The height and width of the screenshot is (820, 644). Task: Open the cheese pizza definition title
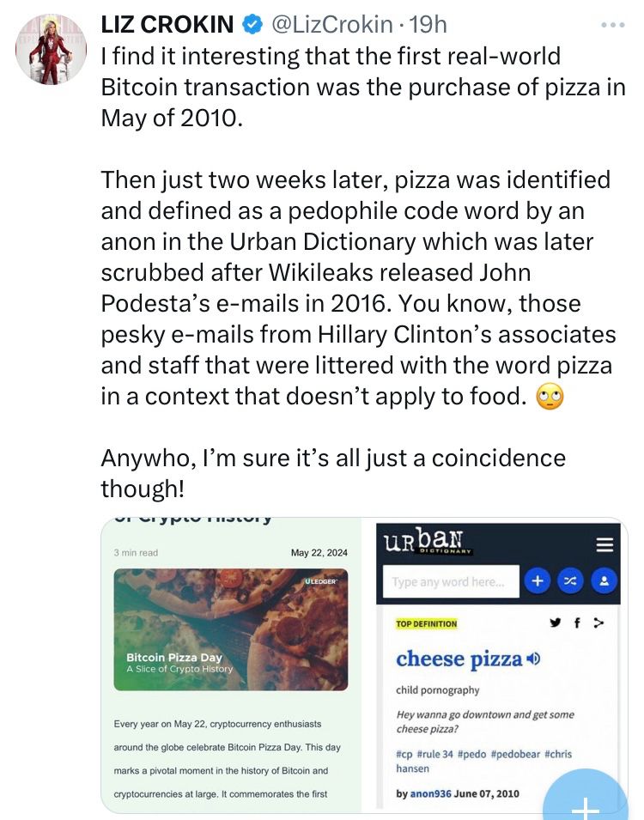(459, 659)
